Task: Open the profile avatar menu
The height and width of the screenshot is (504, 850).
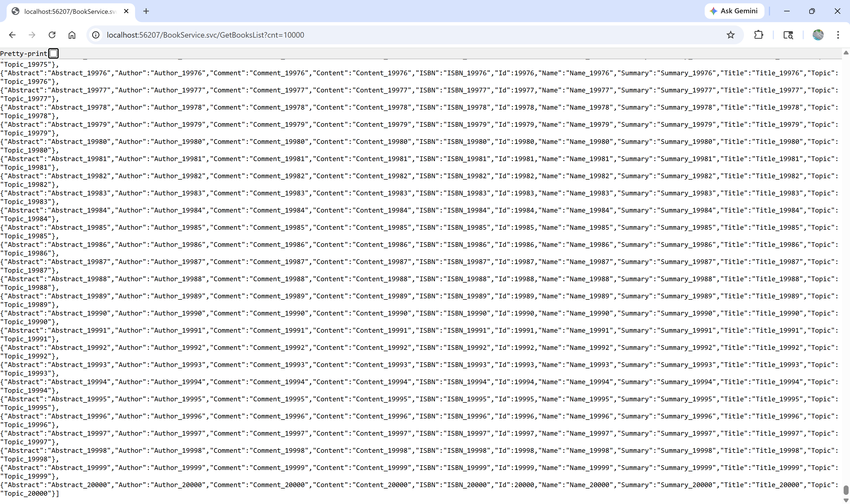Action: [x=818, y=35]
